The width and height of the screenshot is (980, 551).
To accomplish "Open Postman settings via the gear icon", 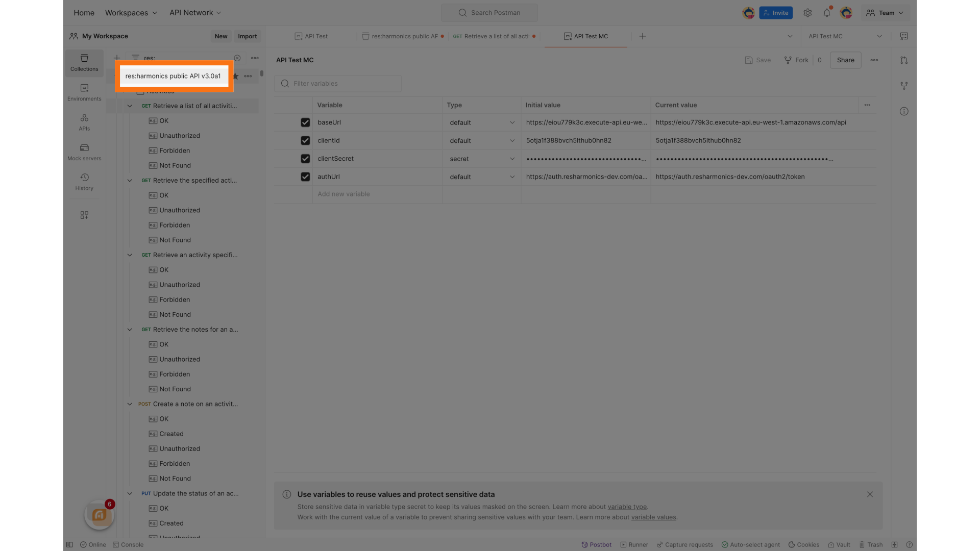I will click(x=807, y=13).
